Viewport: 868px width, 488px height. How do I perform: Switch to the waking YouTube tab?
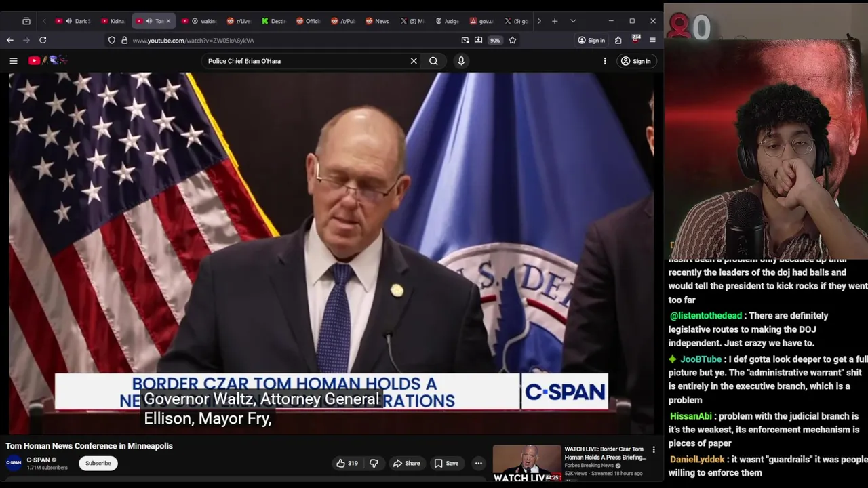coord(199,21)
